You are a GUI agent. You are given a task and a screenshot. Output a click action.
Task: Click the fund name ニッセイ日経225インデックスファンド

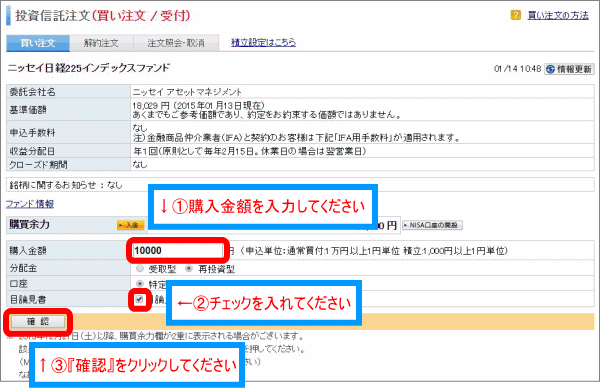(x=89, y=68)
